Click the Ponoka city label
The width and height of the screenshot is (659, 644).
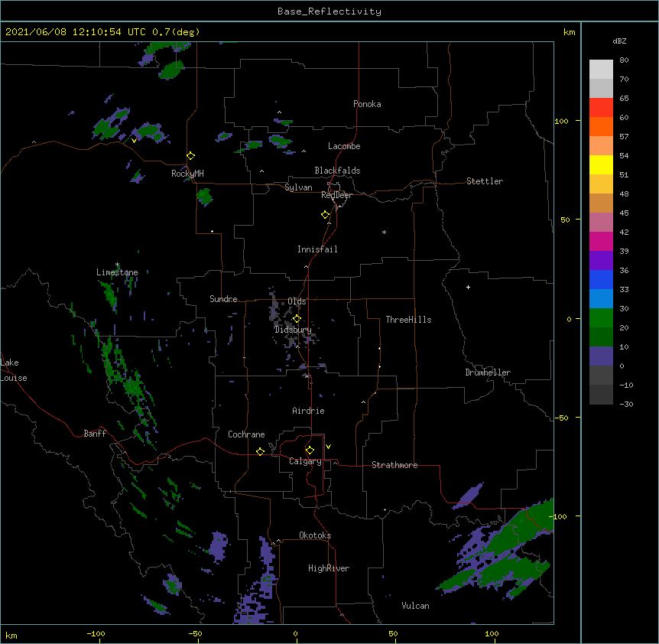coord(367,104)
